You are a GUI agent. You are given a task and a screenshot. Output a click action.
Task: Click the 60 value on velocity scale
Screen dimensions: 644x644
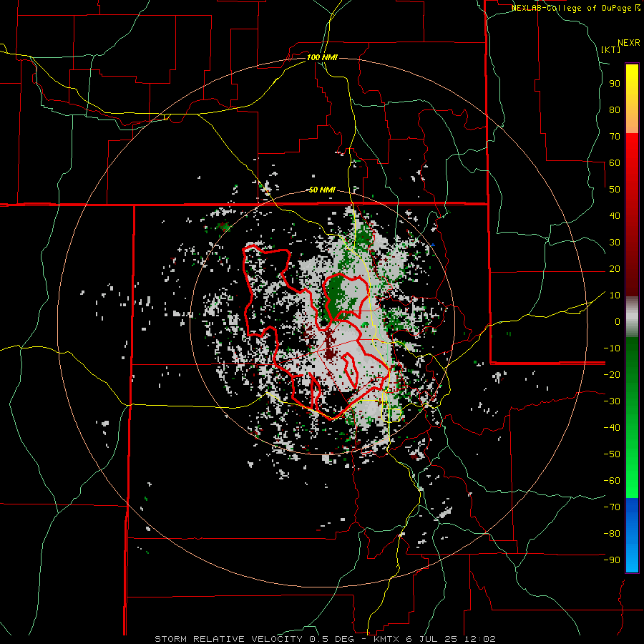click(615, 163)
